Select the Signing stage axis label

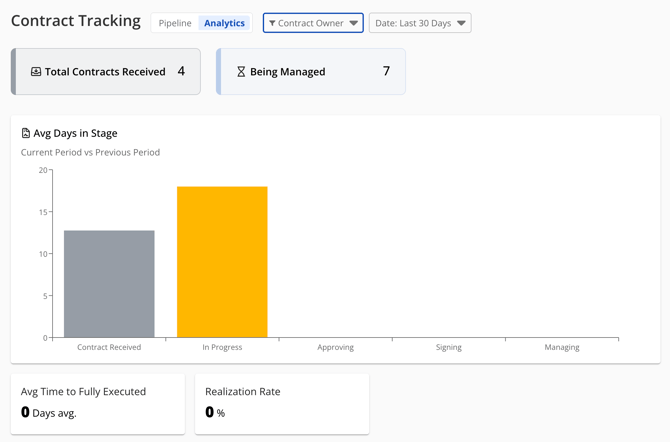click(x=448, y=347)
